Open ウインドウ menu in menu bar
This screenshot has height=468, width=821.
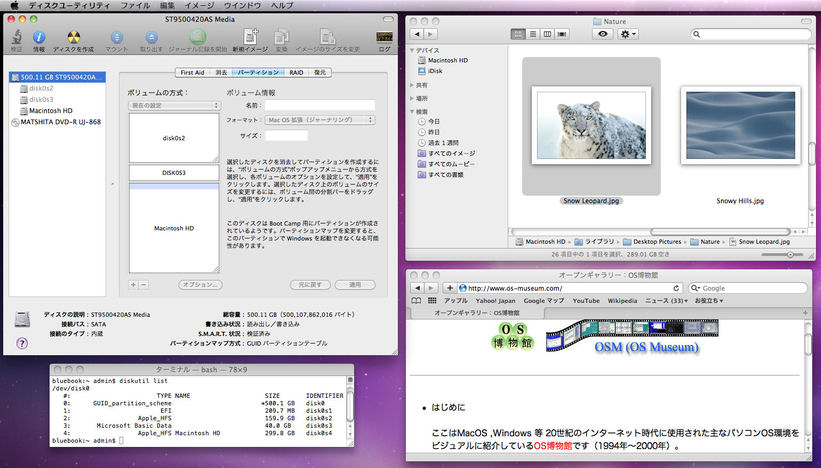point(242,5)
